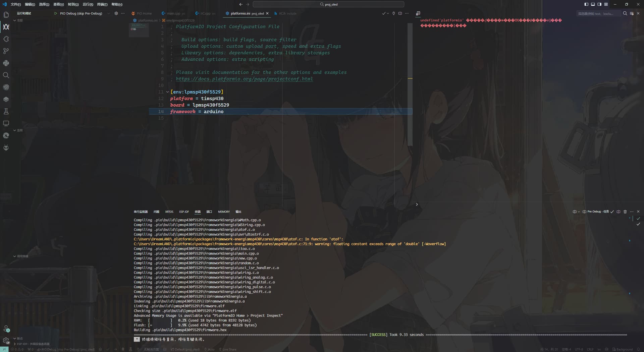
Task: Click CRLF line ending in status bar
Action: click(590, 349)
